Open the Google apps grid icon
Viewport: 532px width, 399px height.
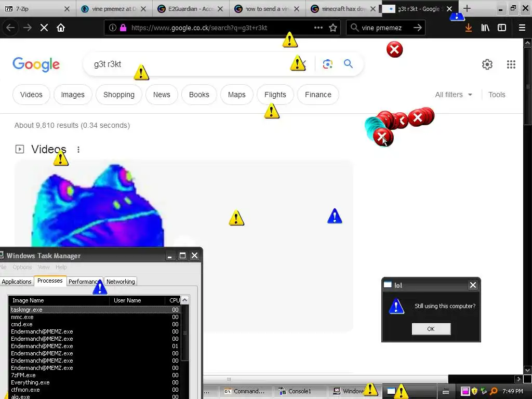[511, 64]
